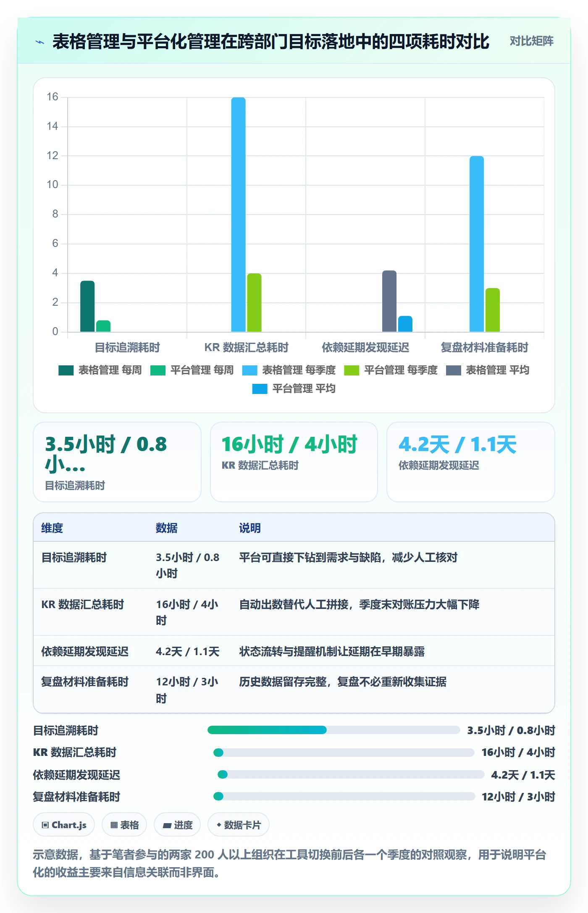Viewport: 588px width, 913px height.
Task: Click the gray bar for 依赖延期发现延迟
Action: [x=389, y=301]
